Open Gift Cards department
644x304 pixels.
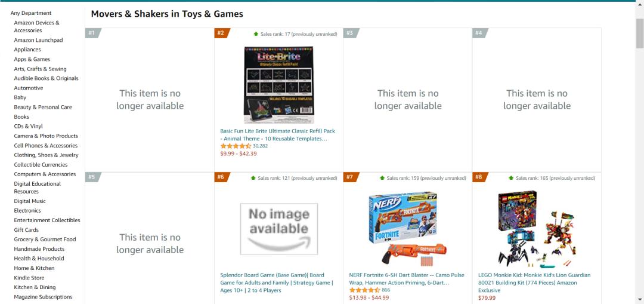[26, 230]
